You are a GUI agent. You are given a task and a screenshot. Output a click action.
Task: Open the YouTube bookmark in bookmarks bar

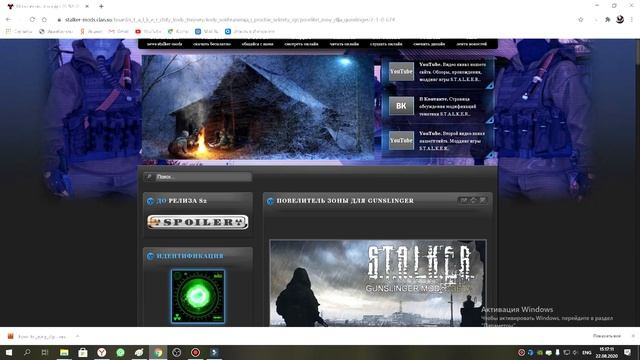(148, 31)
